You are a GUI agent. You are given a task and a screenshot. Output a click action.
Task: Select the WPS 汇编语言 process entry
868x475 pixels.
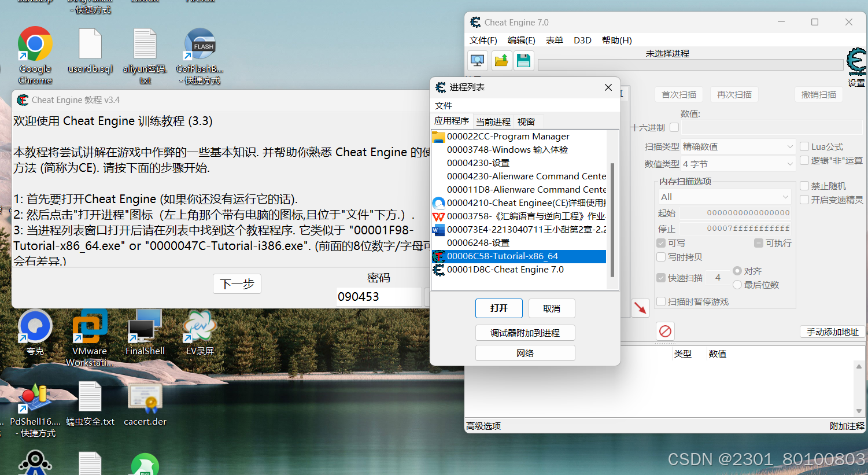(519, 216)
